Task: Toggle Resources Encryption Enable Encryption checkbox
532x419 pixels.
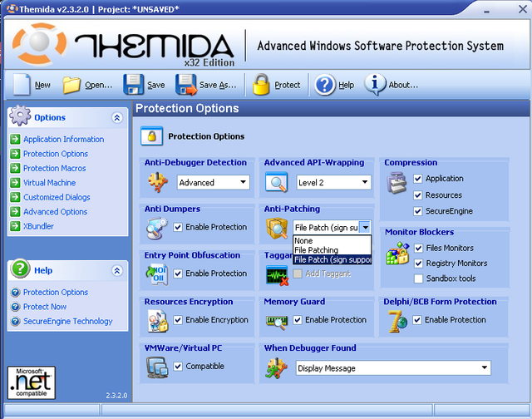Action: (178, 320)
